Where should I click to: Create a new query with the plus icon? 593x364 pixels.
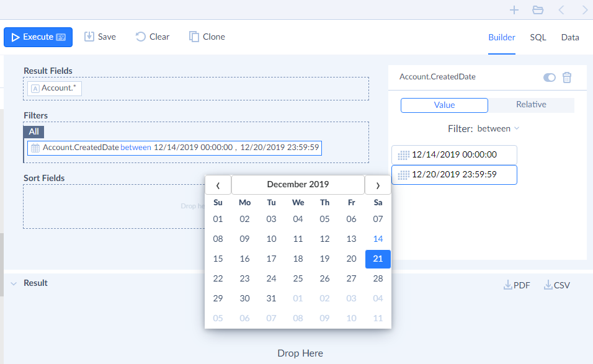pyautogui.click(x=514, y=10)
